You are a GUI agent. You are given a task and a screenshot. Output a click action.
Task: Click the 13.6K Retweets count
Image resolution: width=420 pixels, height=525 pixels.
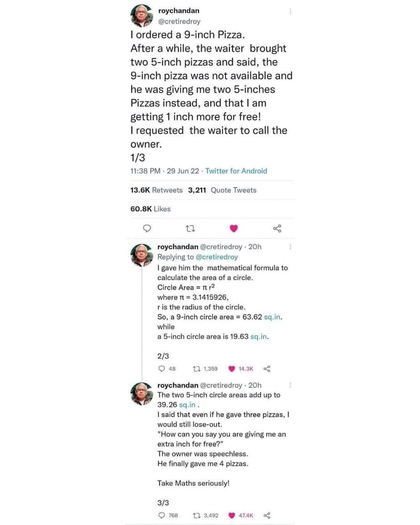pyautogui.click(x=156, y=190)
